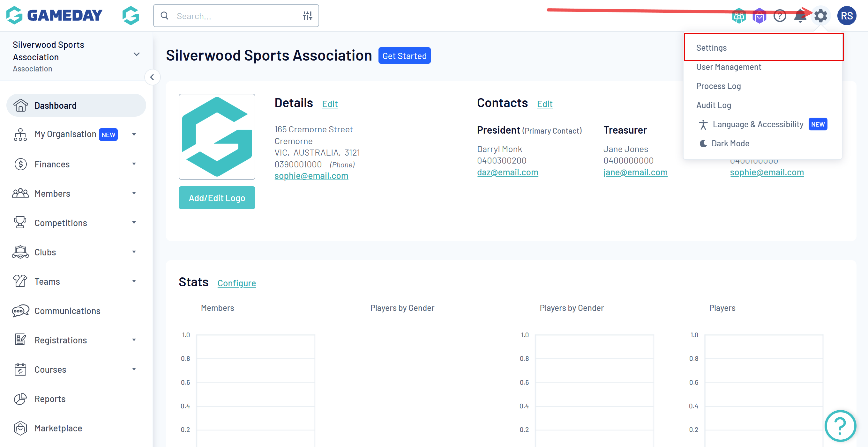868x447 pixels.
Task: Click the settings gear icon
Action: (820, 16)
